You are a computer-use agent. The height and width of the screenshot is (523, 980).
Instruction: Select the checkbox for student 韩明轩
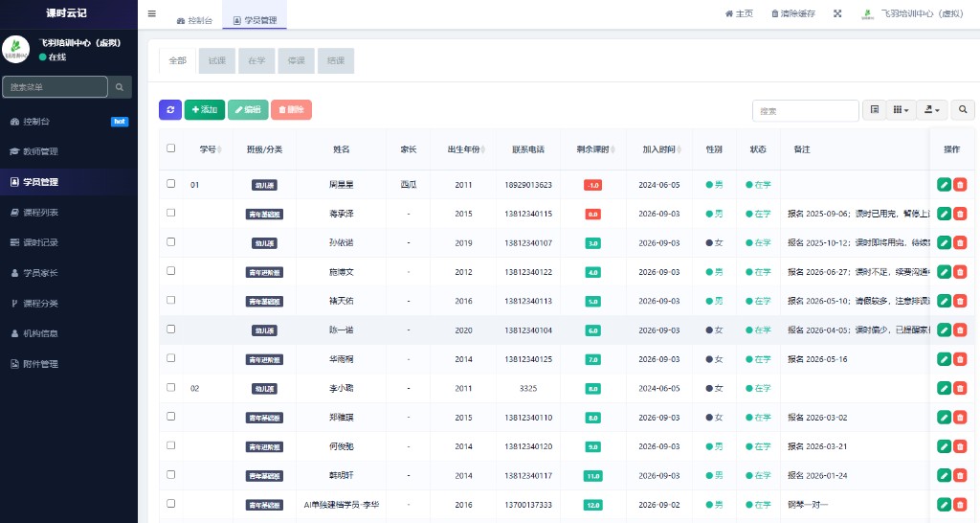[171, 474]
